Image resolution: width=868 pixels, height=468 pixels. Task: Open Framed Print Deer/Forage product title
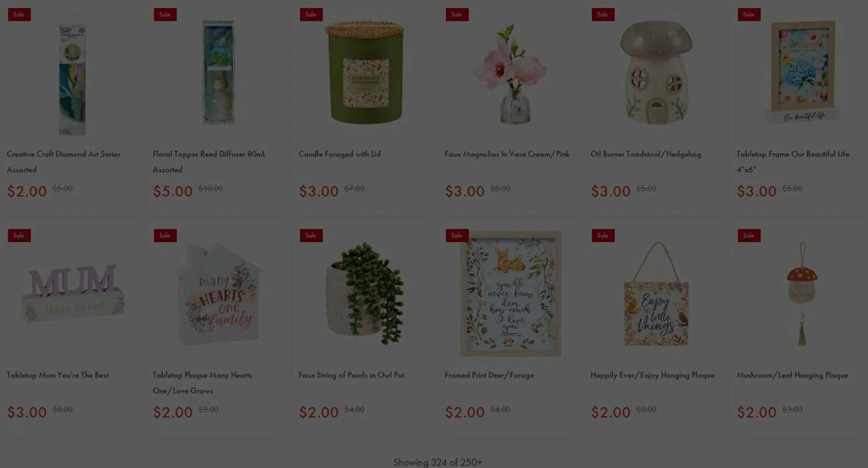point(489,375)
